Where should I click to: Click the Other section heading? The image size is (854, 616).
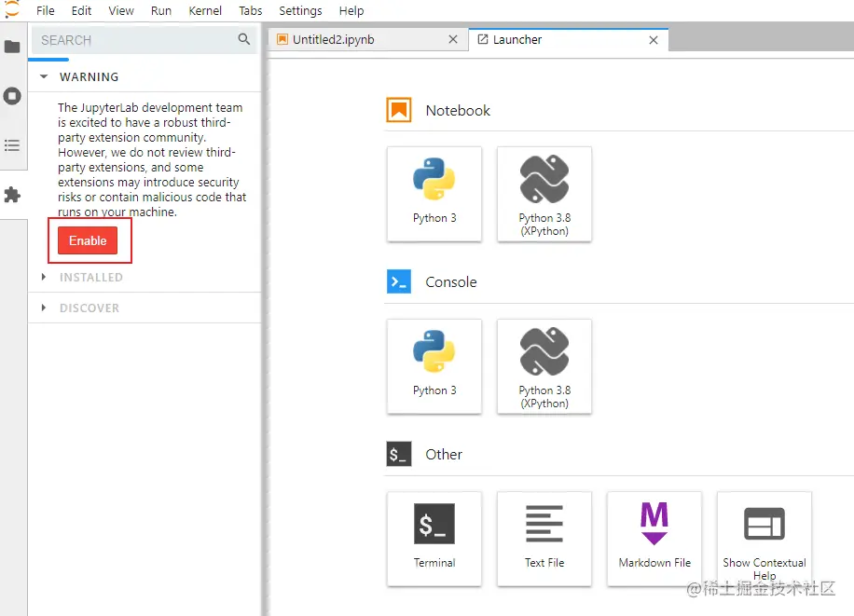tap(444, 454)
